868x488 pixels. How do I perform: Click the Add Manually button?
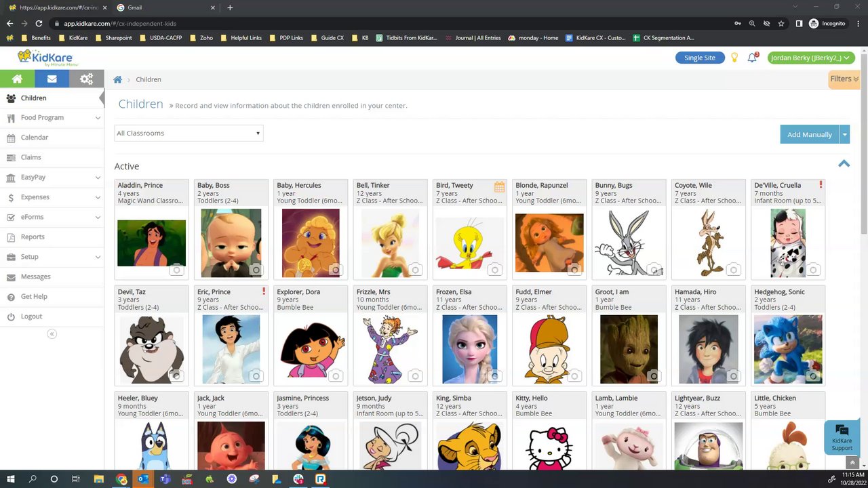click(x=810, y=134)
